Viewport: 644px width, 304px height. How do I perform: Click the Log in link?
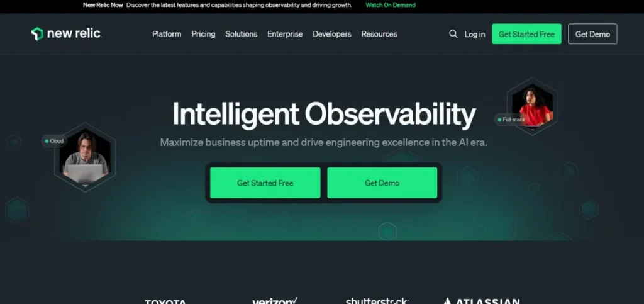click(475, 35)
